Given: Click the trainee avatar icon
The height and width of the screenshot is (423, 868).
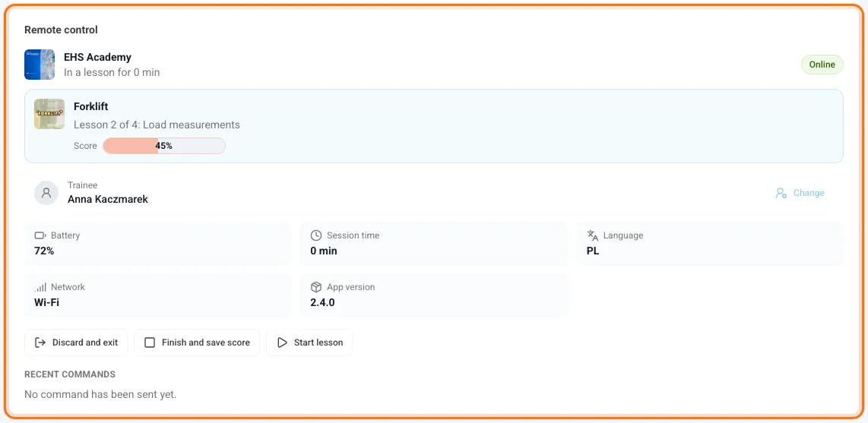Looking at the screenshot, I should pyautogui.click(x=46, y=193).
